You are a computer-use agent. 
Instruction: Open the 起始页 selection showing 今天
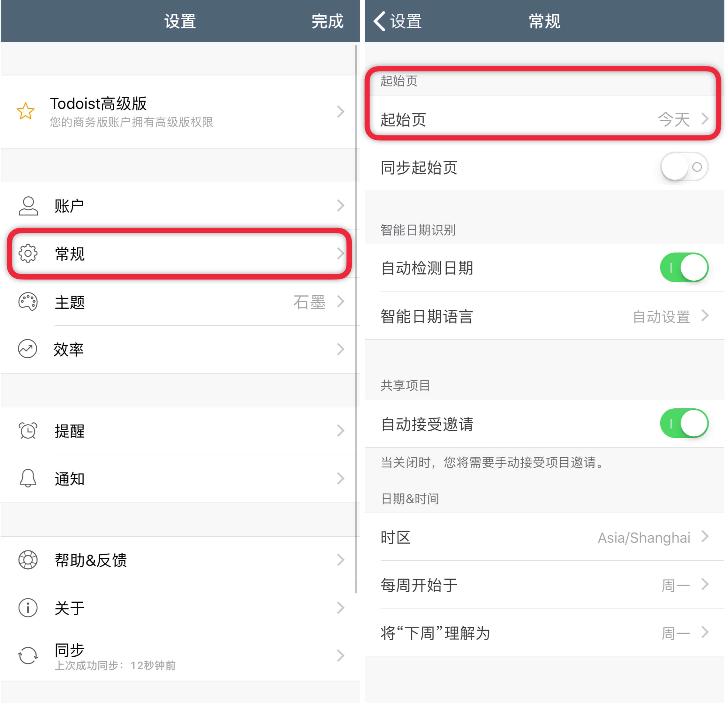(x=544, y=119)
